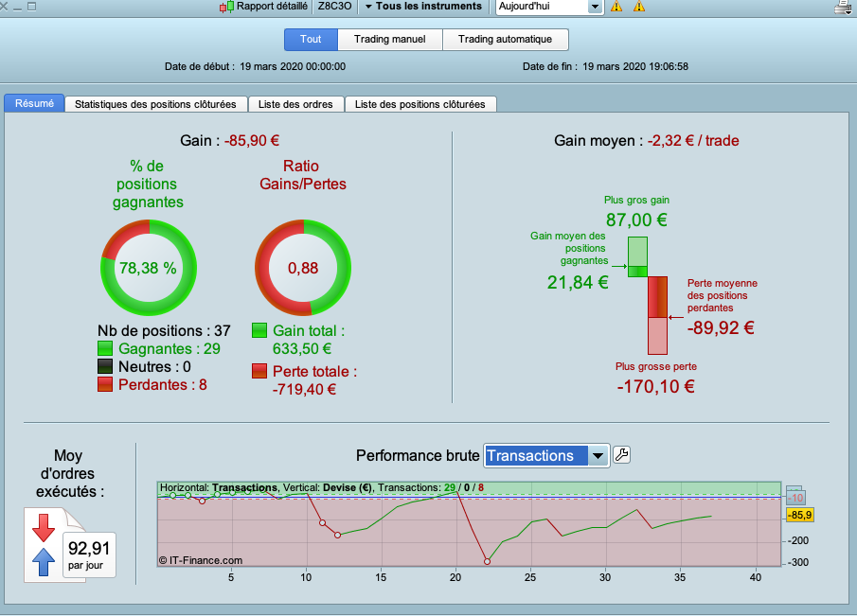Click the red loss bar graphic
This screenshot has width=857, height=616.
pos(657,315)
